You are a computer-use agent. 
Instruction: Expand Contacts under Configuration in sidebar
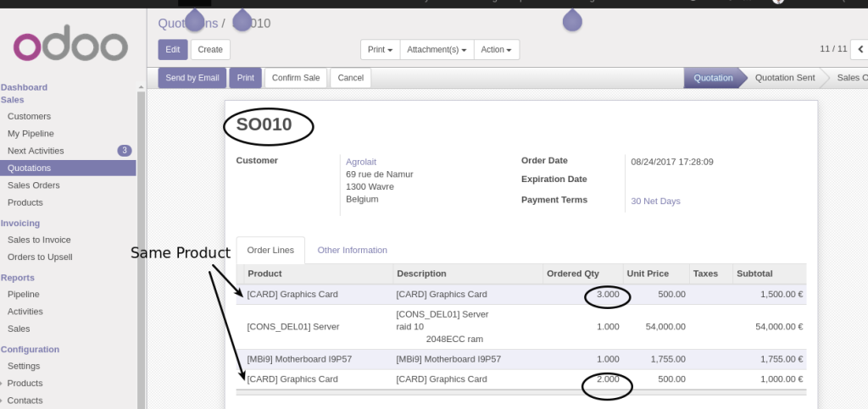[25, 400]
